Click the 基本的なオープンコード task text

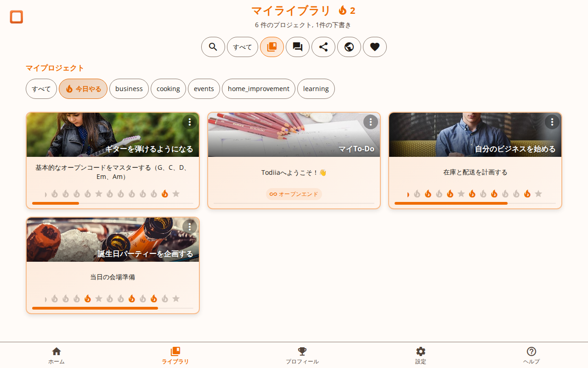click(113, 172)
